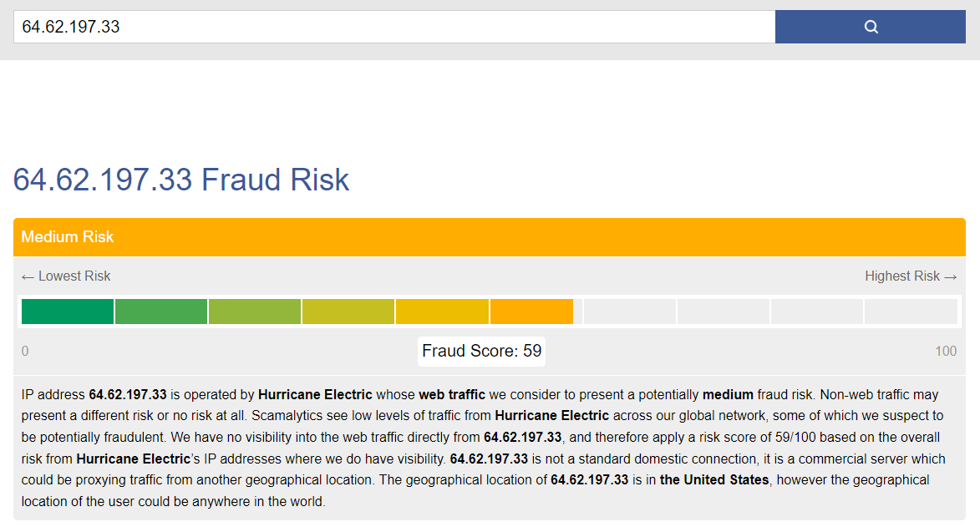Click the bold 'web traffic' text
Screen dimensions: 980x527
pos(452,394)
